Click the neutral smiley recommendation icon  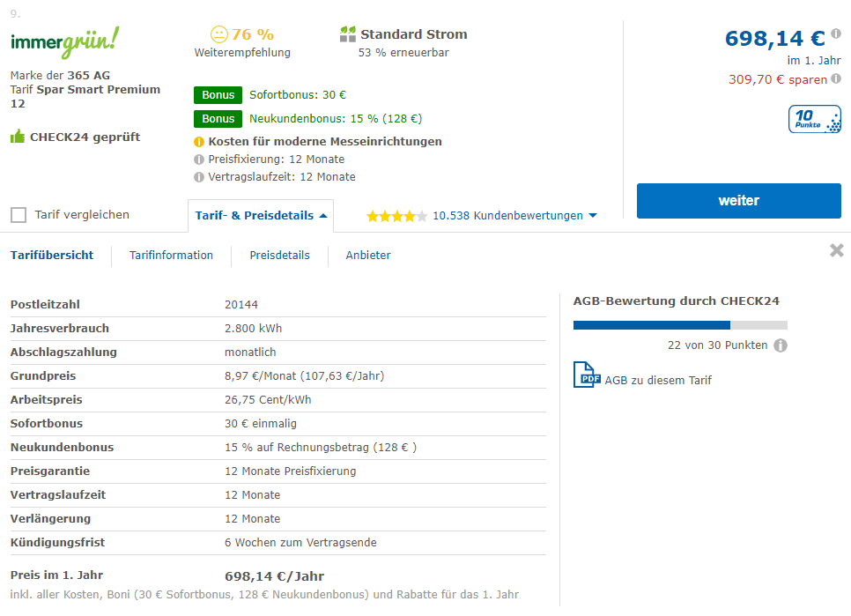pos(219,34)
